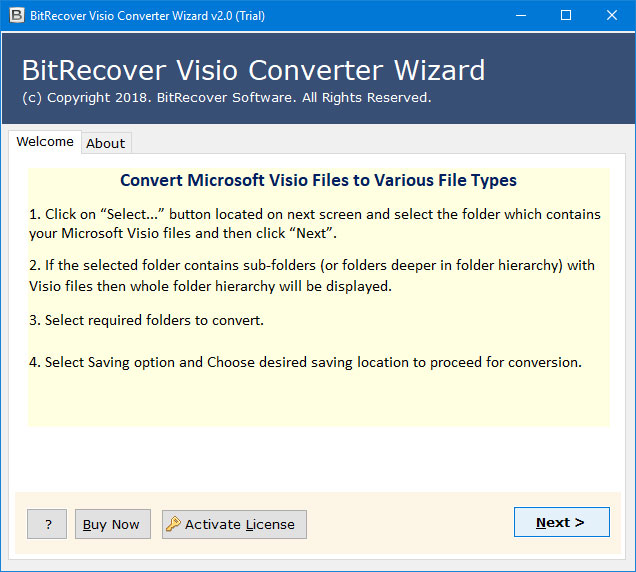Select the Welcome tab
The height and width of the screenshot is (572, 636).
click(45, 142)
